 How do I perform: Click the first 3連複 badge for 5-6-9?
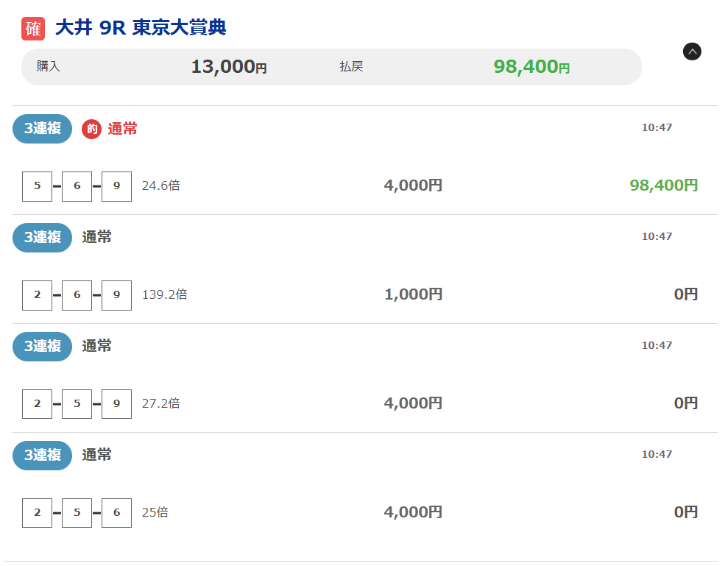[43, 129]
